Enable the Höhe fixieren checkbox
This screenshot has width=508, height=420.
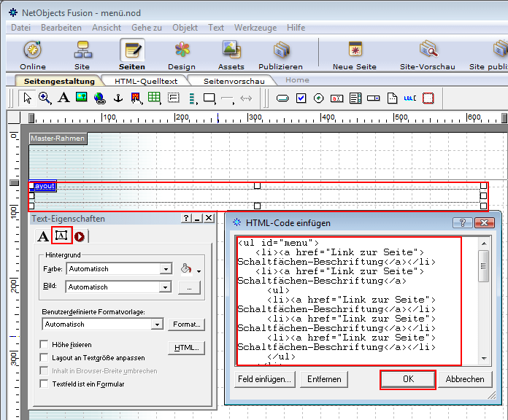tap(44, 344)
